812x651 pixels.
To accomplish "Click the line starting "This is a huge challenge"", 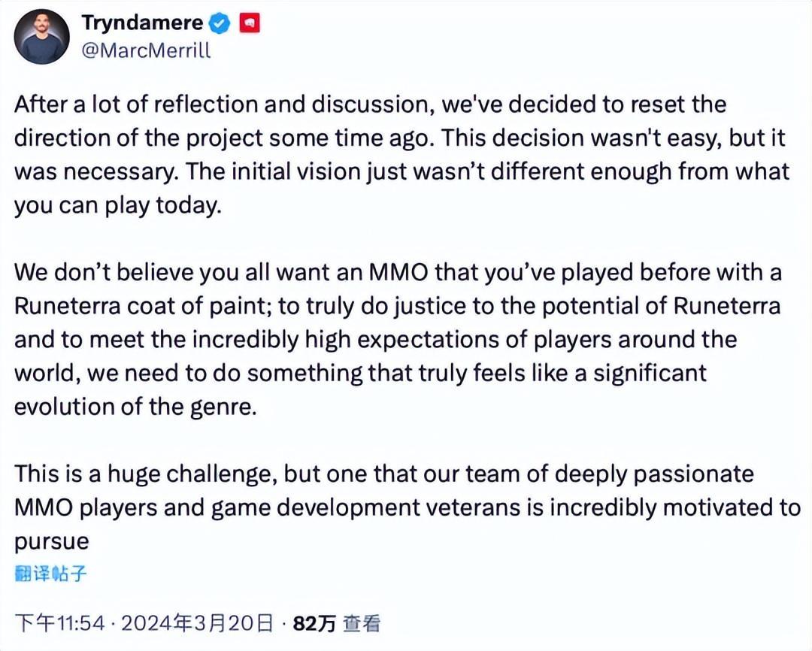I will [x=383, y=474].
